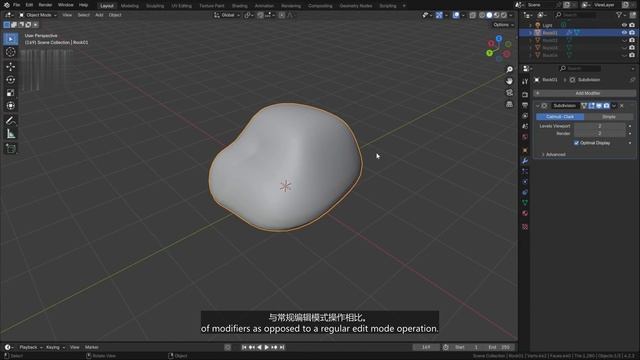Image resolution: width=640 pixels, height=360 pixels.
Task: Click the zoom magnifier in the viewport
Action: click(x=509, y=69)
